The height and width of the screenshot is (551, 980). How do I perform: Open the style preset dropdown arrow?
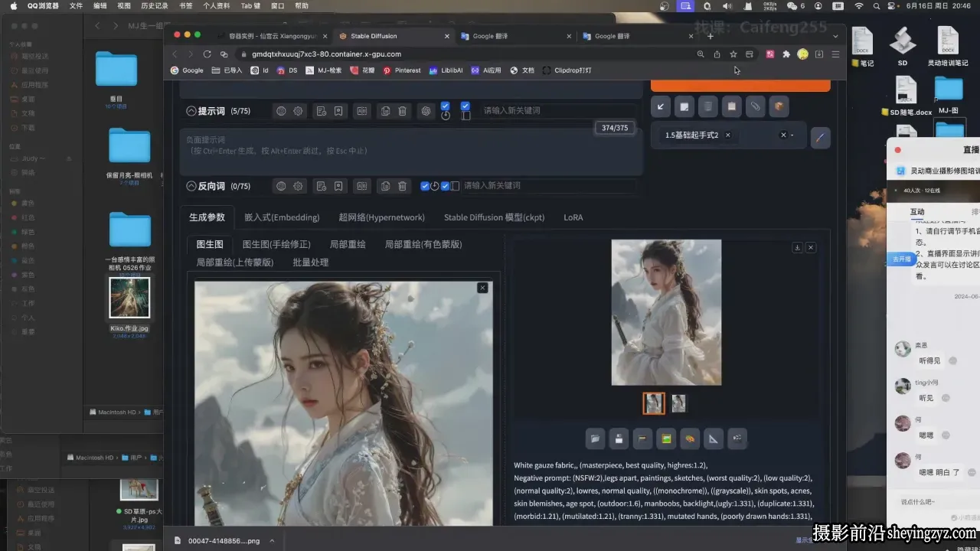click(x=792, y=135)
